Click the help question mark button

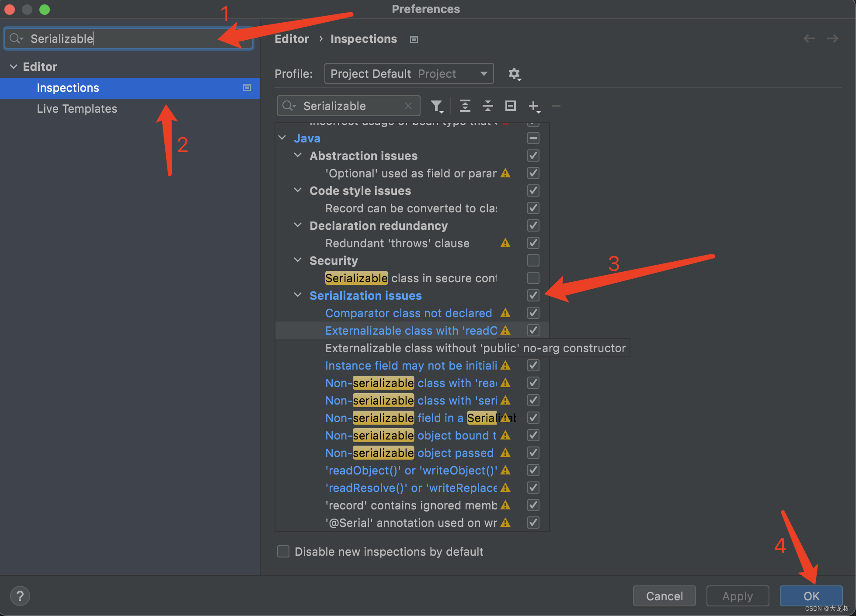point(20,596)
